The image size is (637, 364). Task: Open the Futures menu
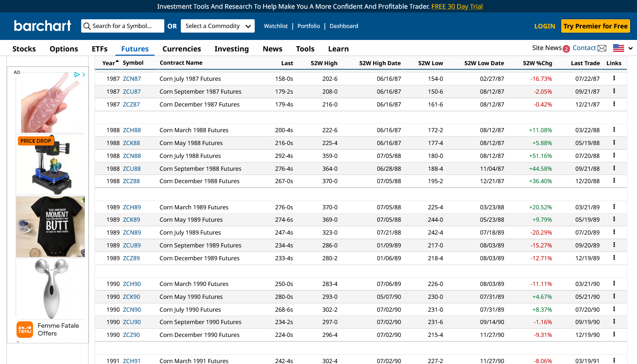(135, 49)
